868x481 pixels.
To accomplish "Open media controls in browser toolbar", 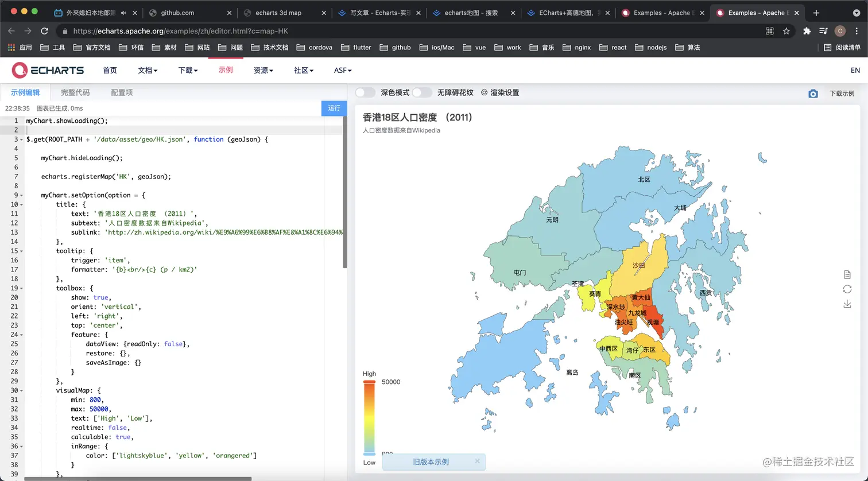I will [823, 31].
